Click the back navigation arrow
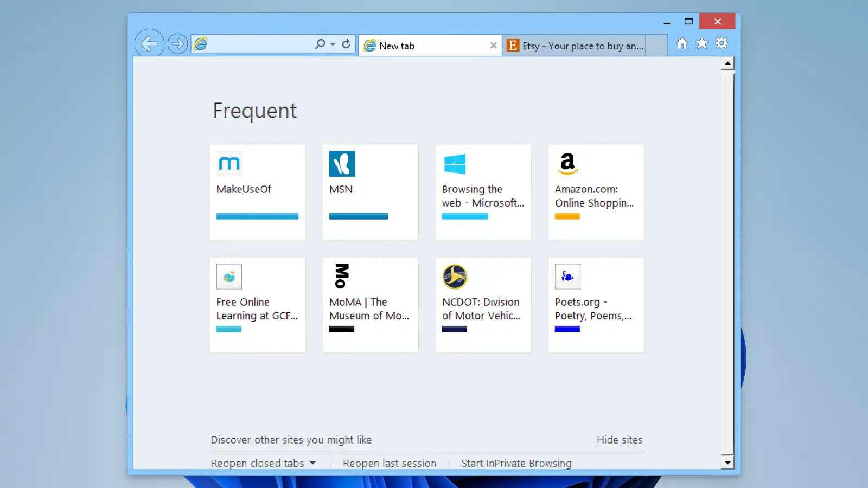Image resolution: width=868 pixels, height=488 pixels. [149, 43]
